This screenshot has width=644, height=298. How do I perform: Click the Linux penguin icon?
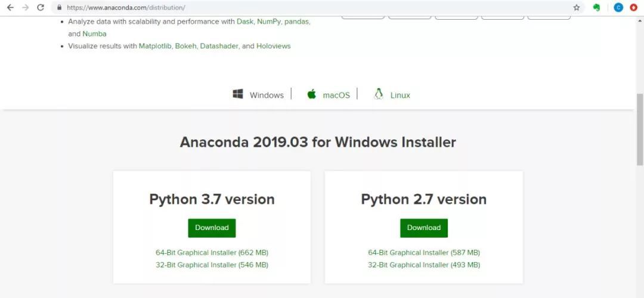click(x=378, y=94)
